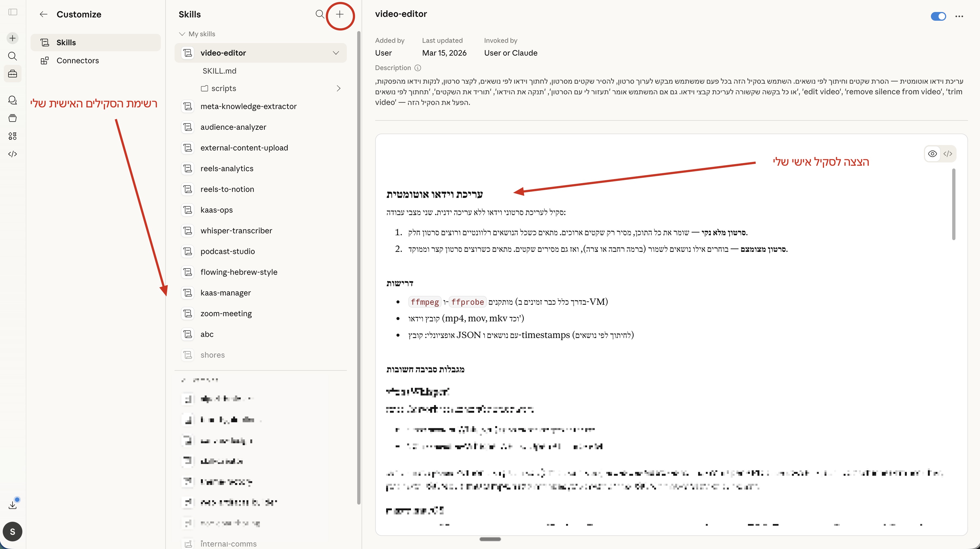Viewport: 980px width, 549px height.
Task: Open the skills search magnifier icon
Action: [320, 14]
